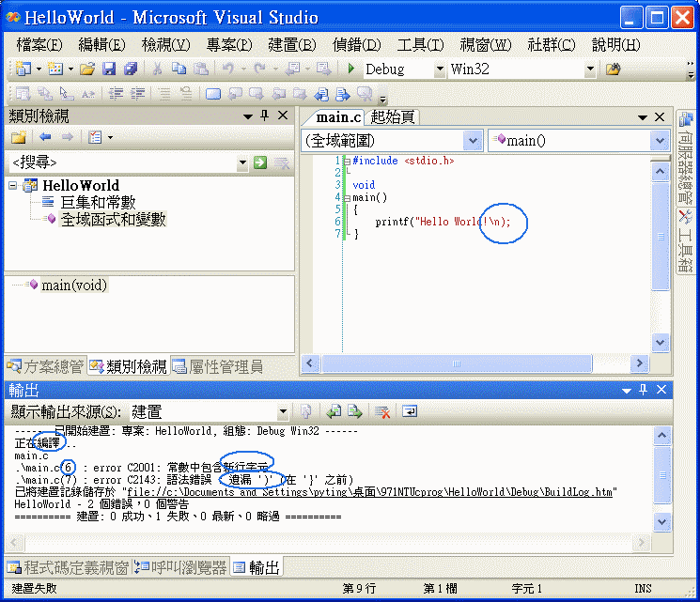Toggle auto-hide pin on 輸出 panel
The image size is (700, 602).
click(x=644, y=390)
